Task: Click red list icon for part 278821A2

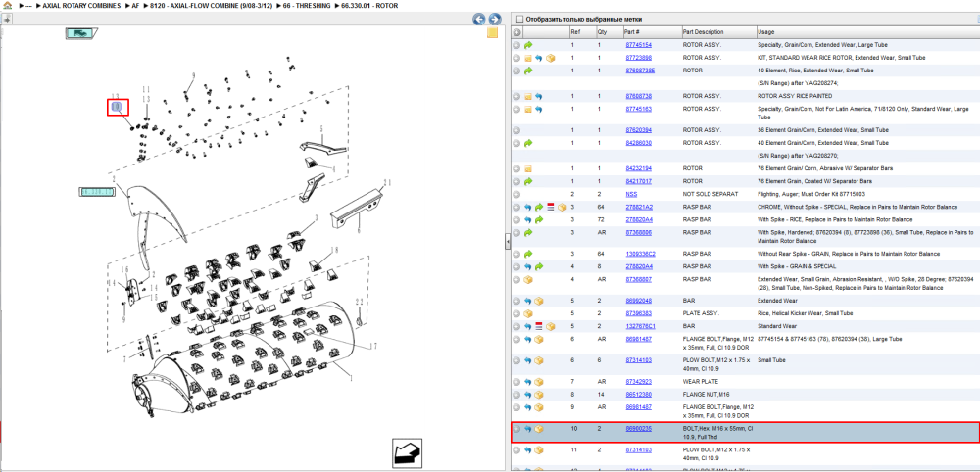Action: [551, 207]
